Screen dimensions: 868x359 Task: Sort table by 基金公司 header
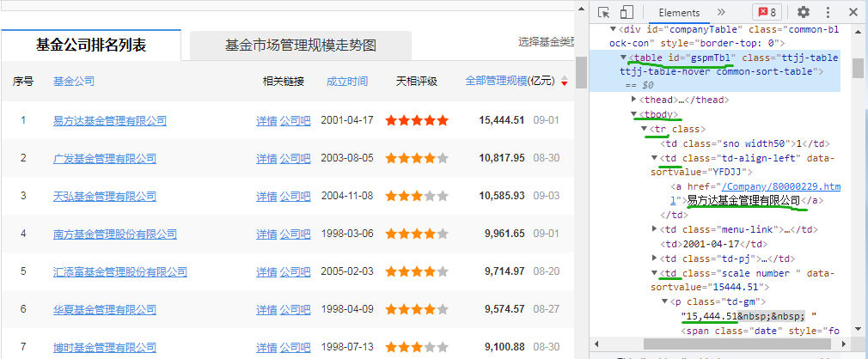[x=74, y=82]
